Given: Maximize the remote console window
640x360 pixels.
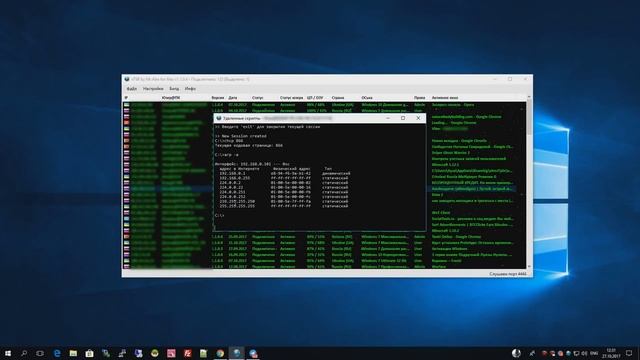Looking at the screenshot, I should [x=403, y=118].
